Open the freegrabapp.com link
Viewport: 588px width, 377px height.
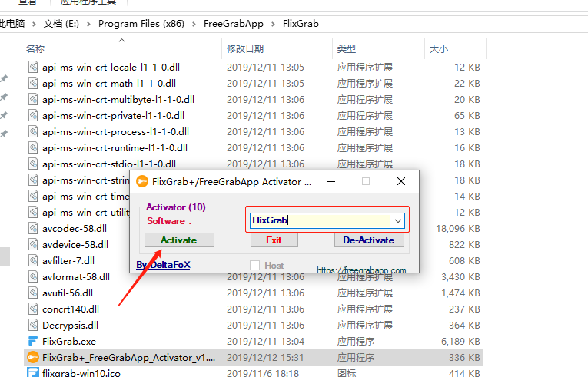pyautogui.click(x=361, y=270)
